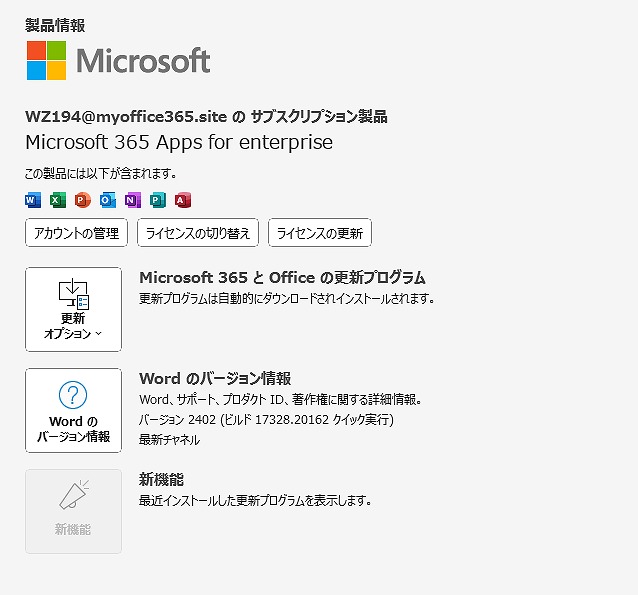Click the Access app icon
This screenshot has height=595, width=638.
(x=183, y=200)
